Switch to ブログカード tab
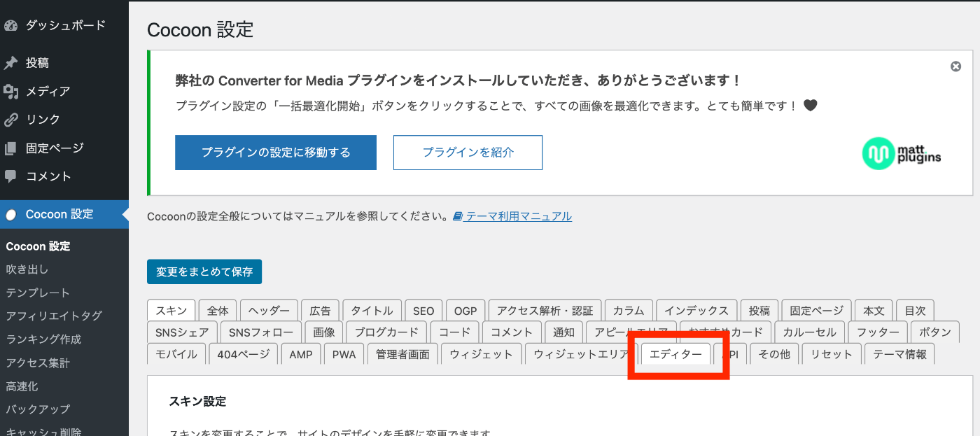Image resolution: width=980 pixels, height=436 pixels. click(386, 332)
